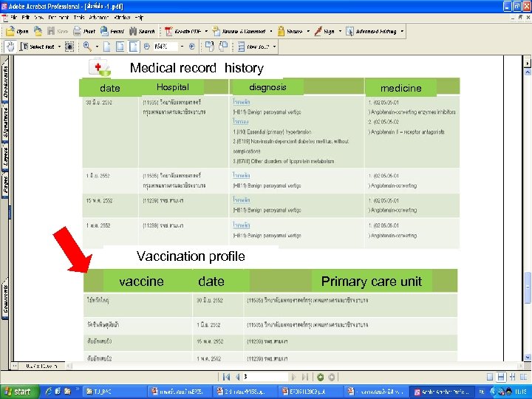This screenshot has width=532, height=399.
Task: Switch to Facing page layout
Action: [524, 377]
